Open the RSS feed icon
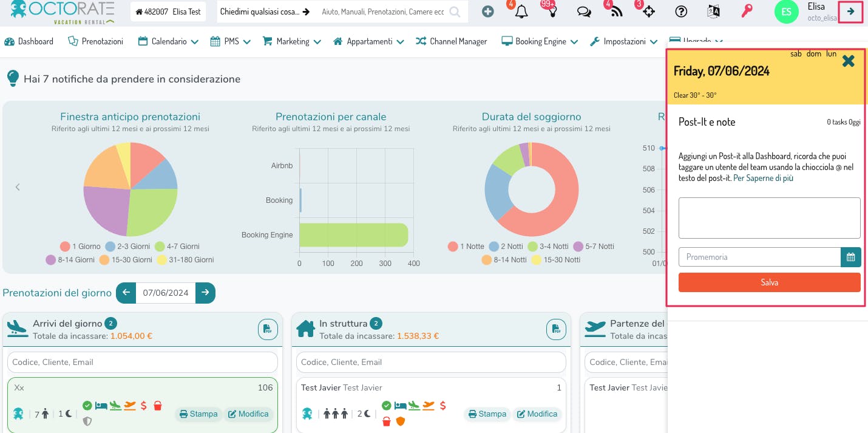This screenshot has width=868, height=433. 617,12
